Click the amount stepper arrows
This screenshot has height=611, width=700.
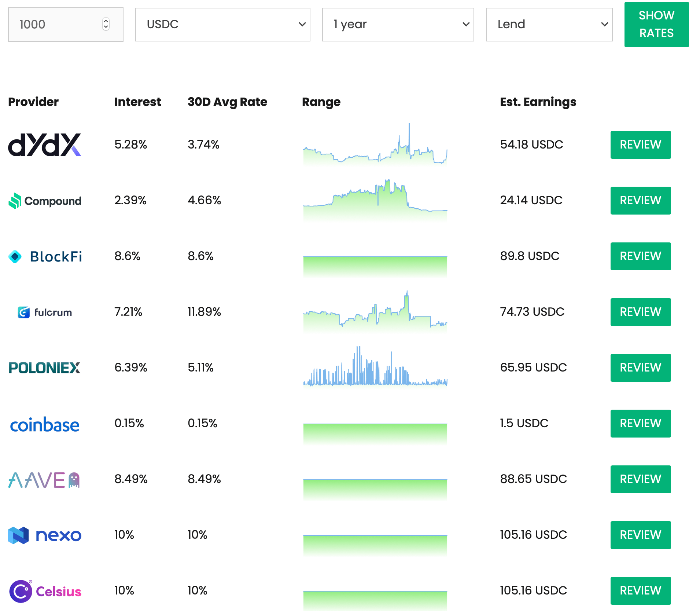[x=106, y=24]
